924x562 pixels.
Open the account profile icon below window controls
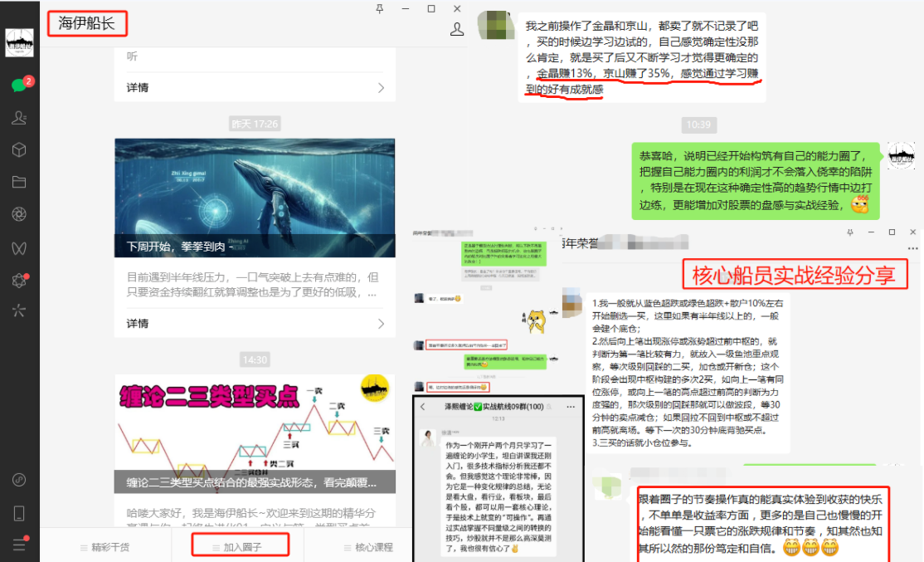[x=456, y=29]
